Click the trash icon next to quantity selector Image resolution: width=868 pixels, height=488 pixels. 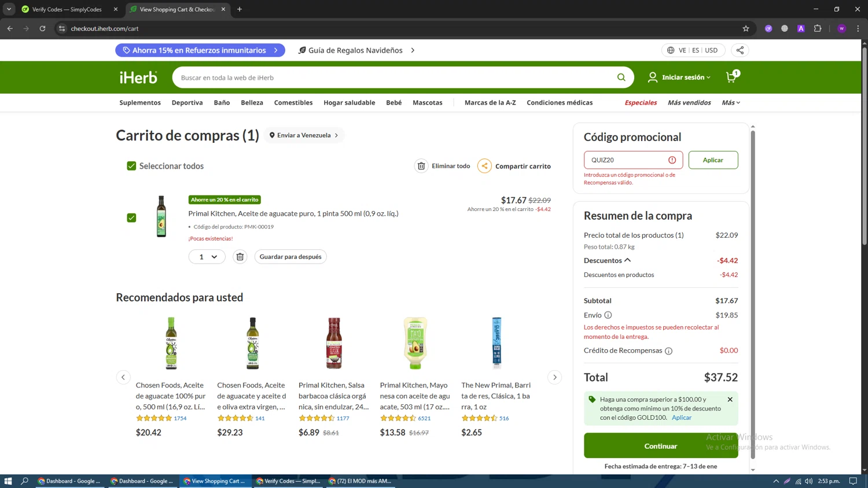click(x=240, y=257)
